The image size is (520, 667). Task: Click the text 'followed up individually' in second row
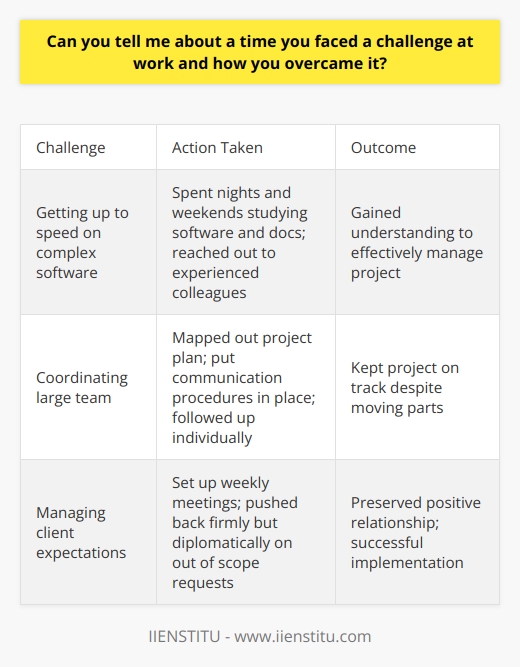213,428
